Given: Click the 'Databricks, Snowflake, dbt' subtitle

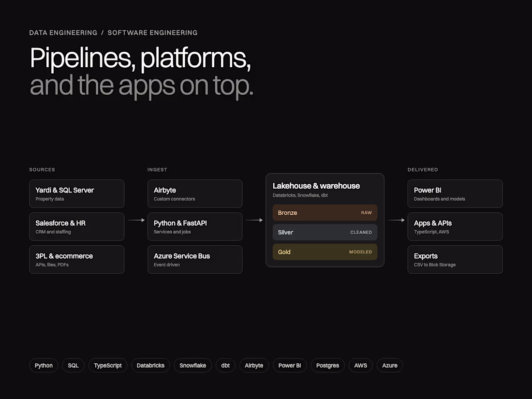Looking at the screenshot, I should pyautogui.click(x=300, y=195).
